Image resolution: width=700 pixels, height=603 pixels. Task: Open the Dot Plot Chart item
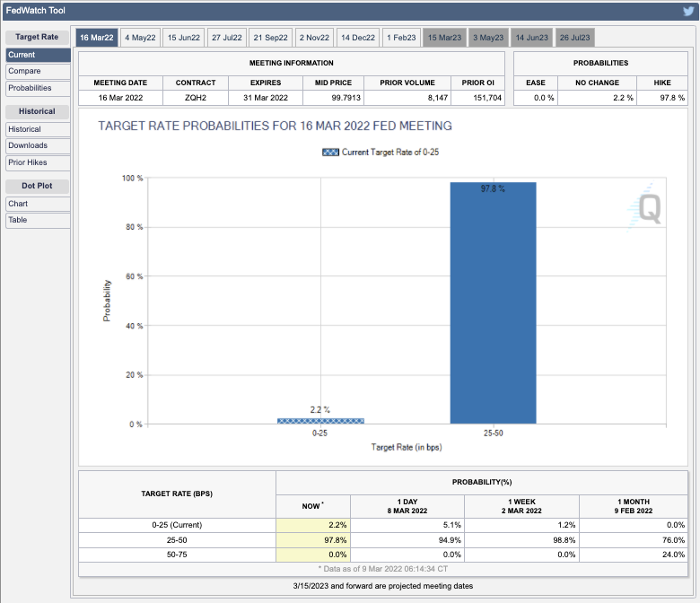tap(38, 204)
